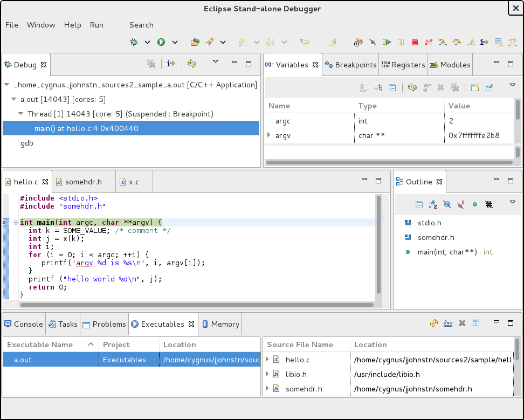524x420 pixels.
Task: Click the import executable icon
Action: (x=448, y=323)
